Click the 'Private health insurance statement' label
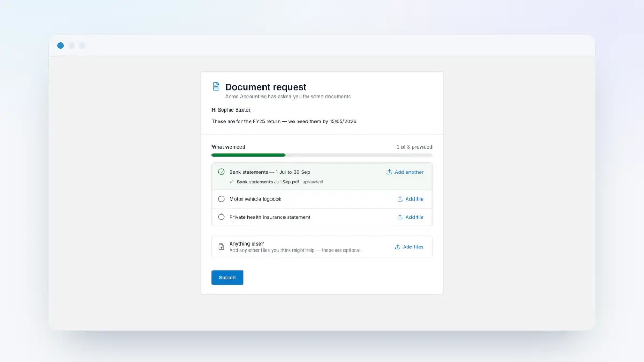 tap(269, 217)
